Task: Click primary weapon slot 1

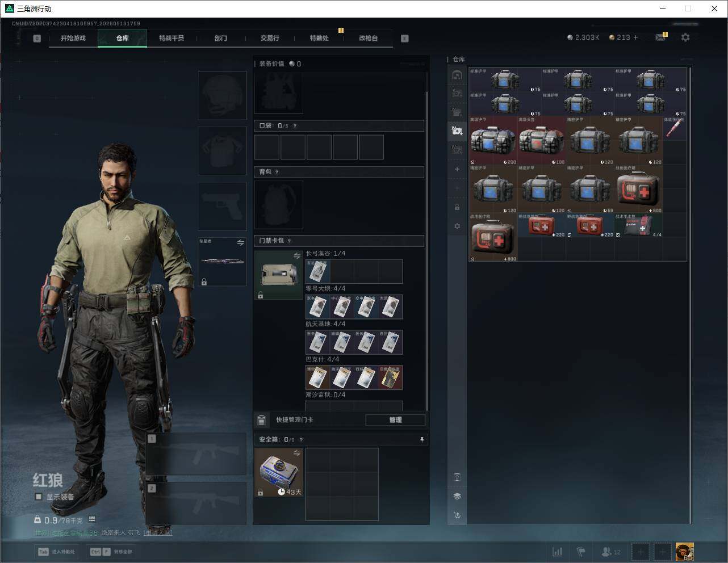Action: click(196, 454)
